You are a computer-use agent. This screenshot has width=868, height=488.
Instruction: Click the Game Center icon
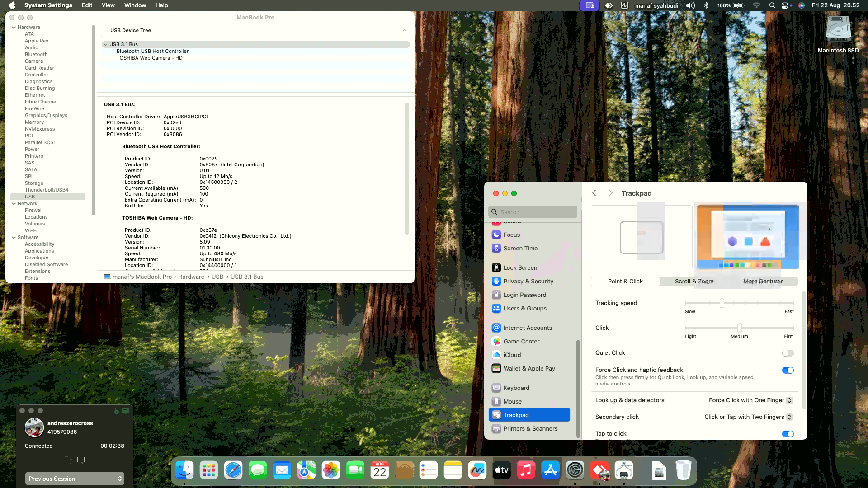click(x=496, y=341)
